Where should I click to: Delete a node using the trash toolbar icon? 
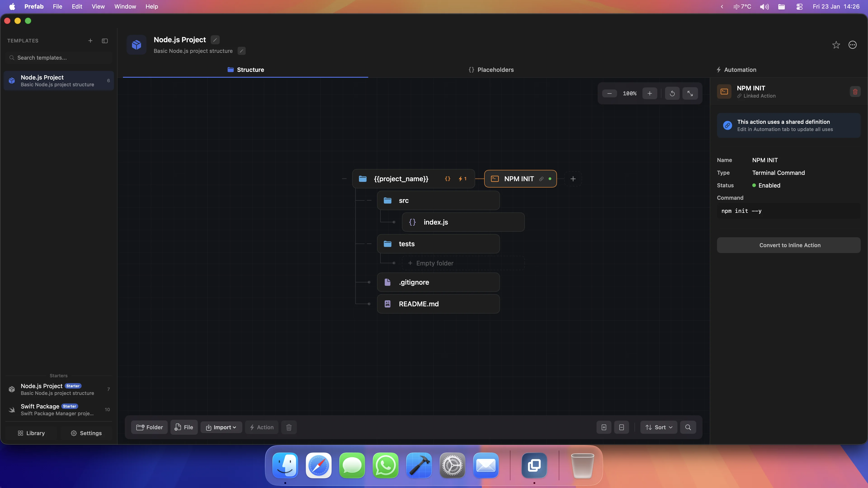point(289,427)
